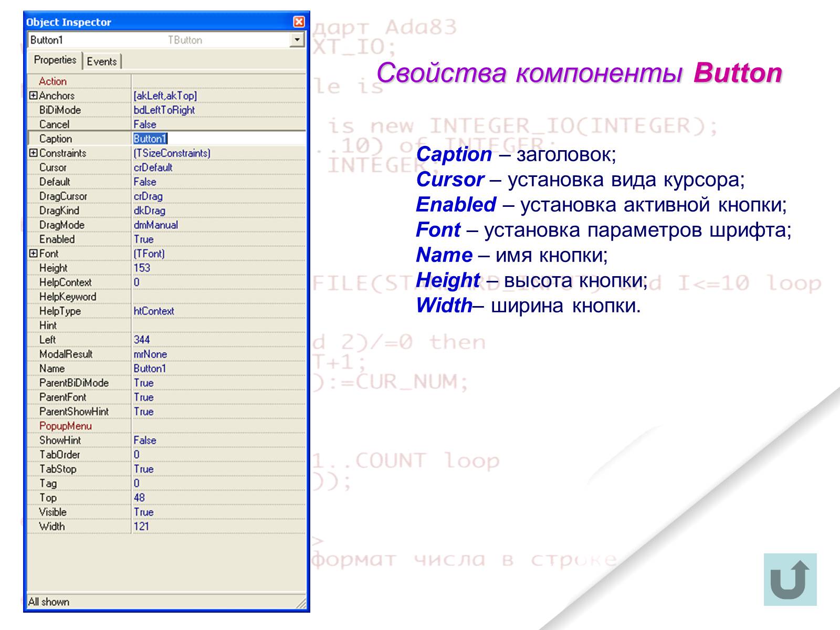840x630 pixels.
Task: Click the DragCursor property name
Action: 63,196
